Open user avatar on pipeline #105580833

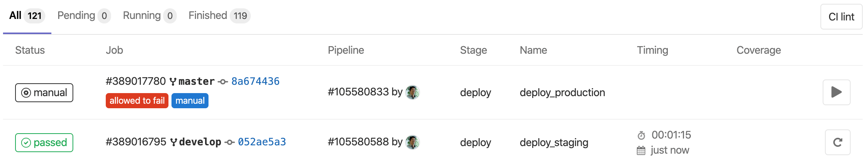coord(412,92)
